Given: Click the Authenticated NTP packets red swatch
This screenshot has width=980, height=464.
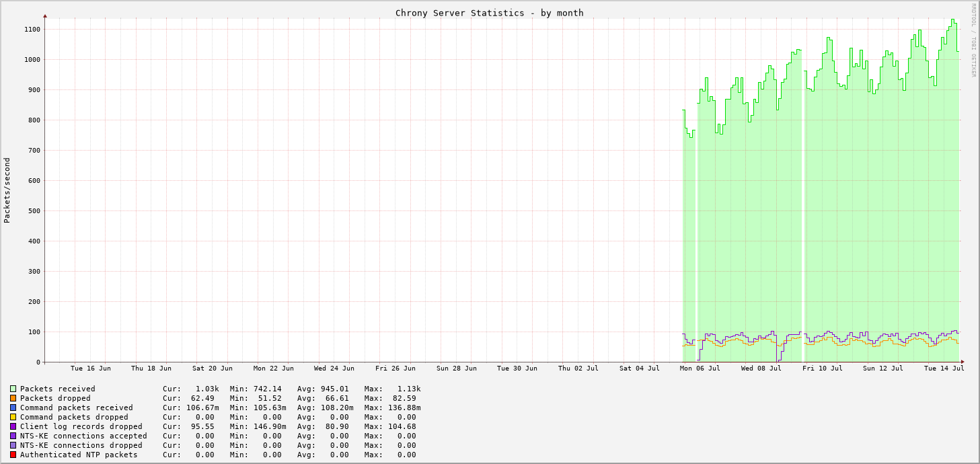Looking at the screenshot, I should (x=13, y=455).
